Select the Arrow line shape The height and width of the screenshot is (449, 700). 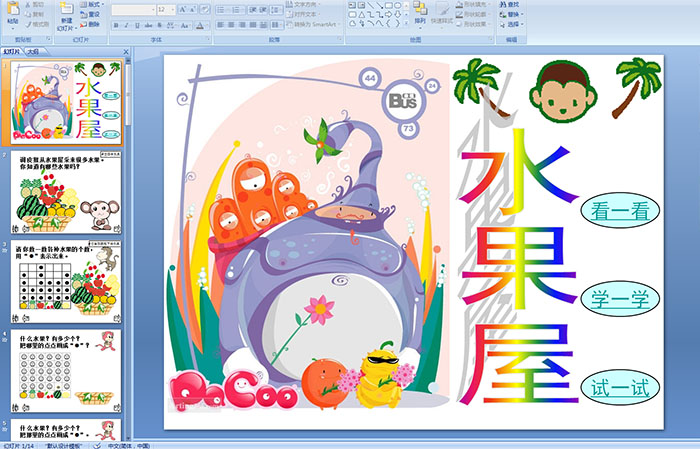coord(379,5)
